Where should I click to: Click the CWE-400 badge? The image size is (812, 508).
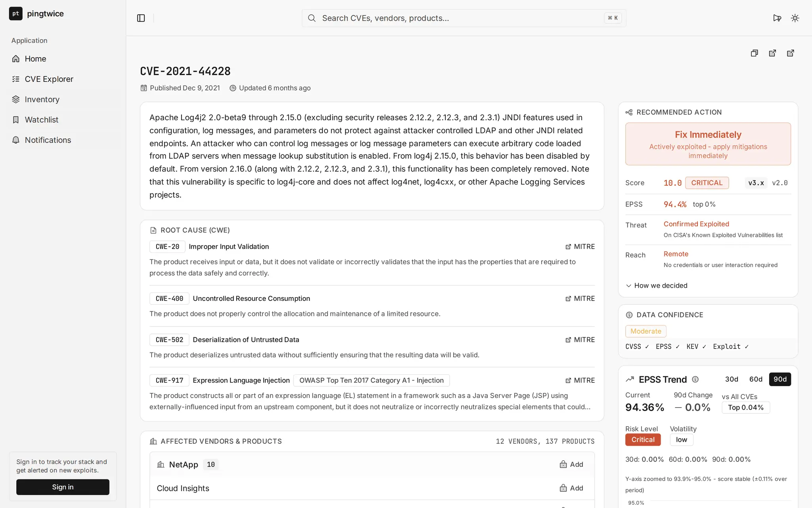click(169, 298)
